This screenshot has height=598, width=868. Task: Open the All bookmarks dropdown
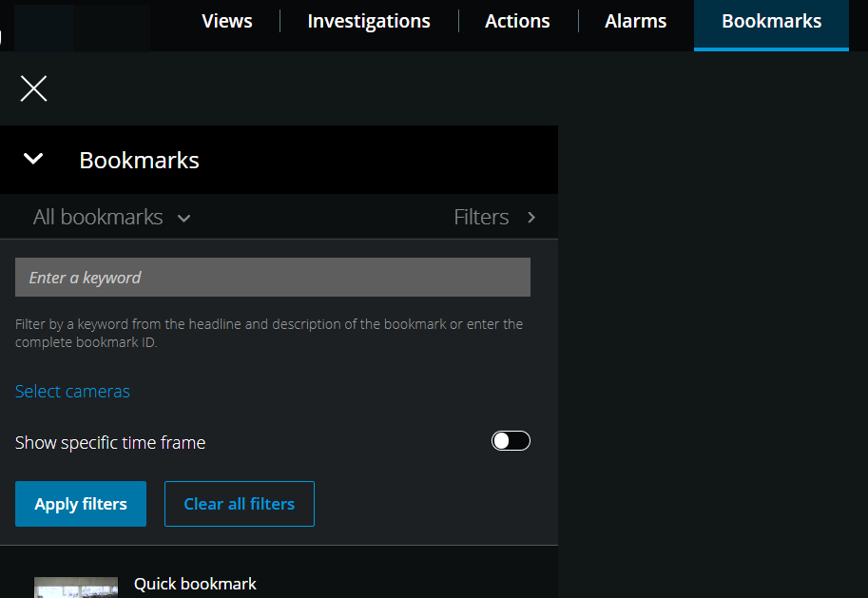coord(98,218)
